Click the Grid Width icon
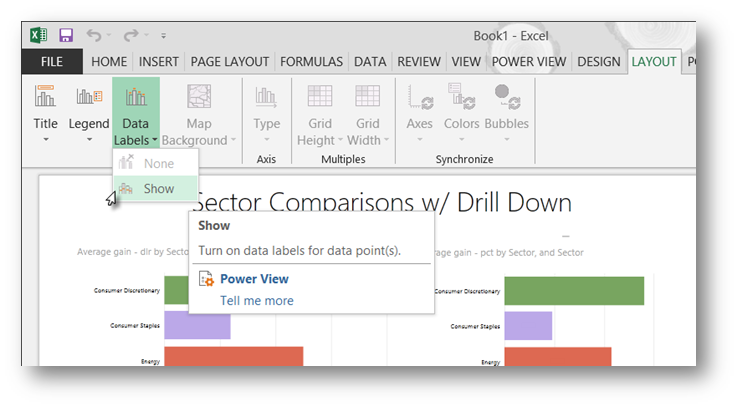Viewport: 738px width, 408px height. [368, 96]
